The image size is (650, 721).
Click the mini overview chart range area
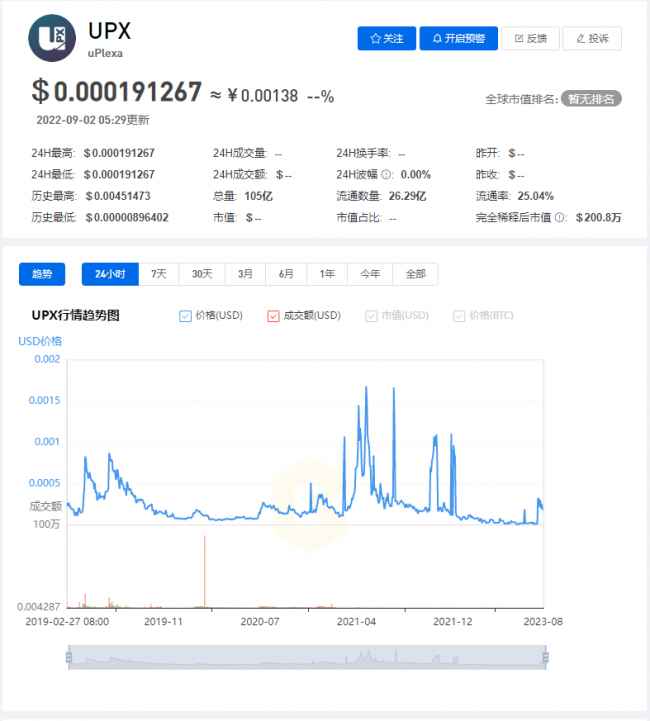307,657
